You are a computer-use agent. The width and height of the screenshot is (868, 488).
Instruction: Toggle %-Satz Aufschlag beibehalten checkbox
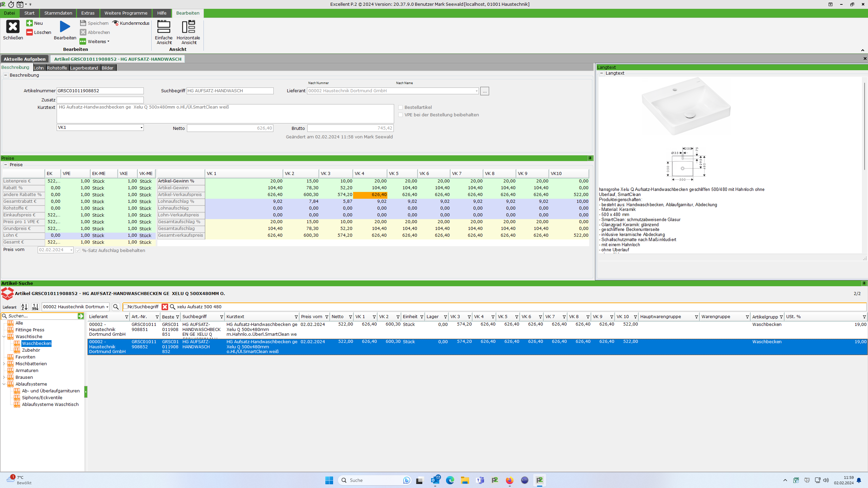(x=78, y=250)
